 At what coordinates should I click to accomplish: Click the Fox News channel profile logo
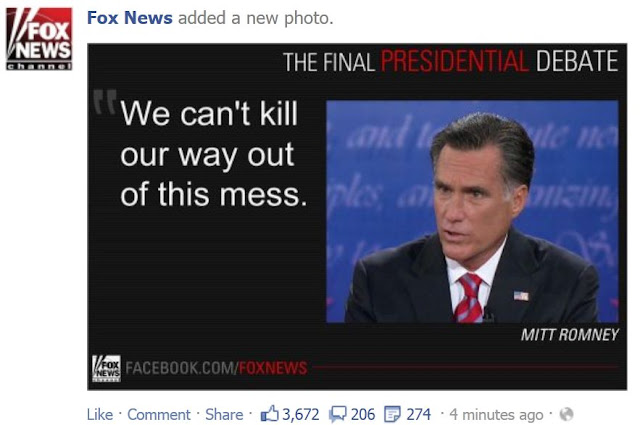coord(39,39)
